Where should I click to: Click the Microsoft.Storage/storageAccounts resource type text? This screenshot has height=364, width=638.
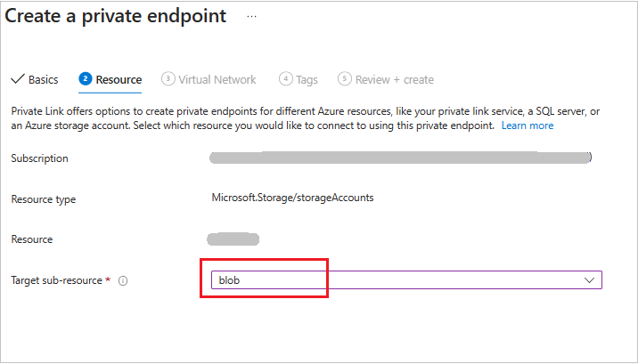[291, 198]
